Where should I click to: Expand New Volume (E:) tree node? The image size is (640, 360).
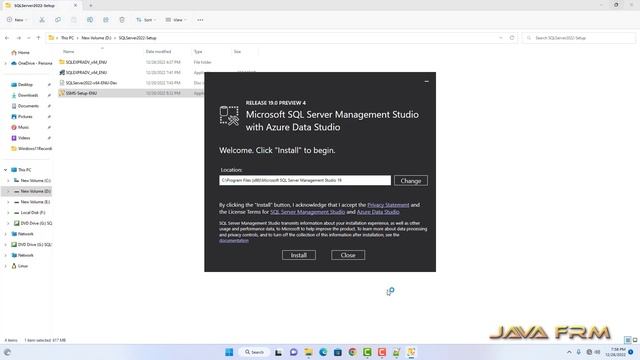coord(8,202)
